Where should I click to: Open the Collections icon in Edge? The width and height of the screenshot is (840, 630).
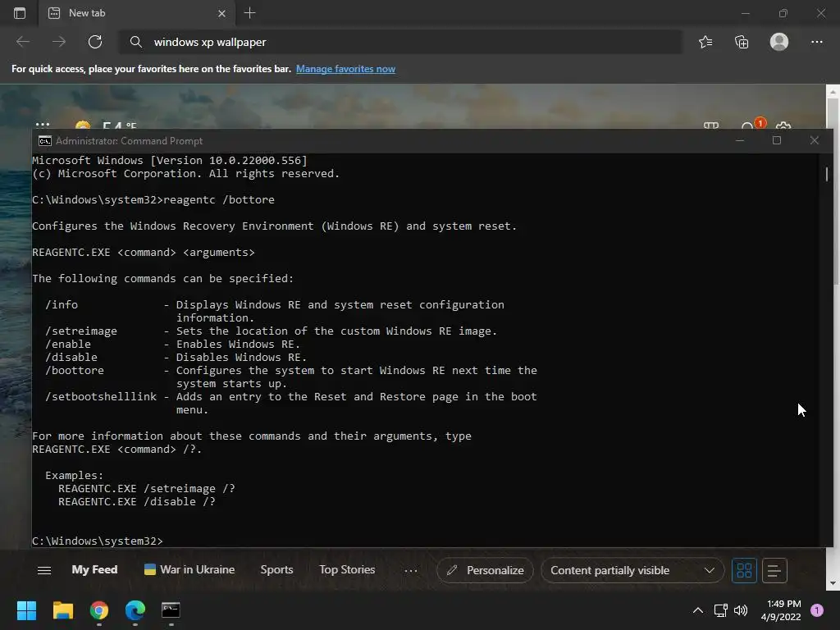click(742, 42)
